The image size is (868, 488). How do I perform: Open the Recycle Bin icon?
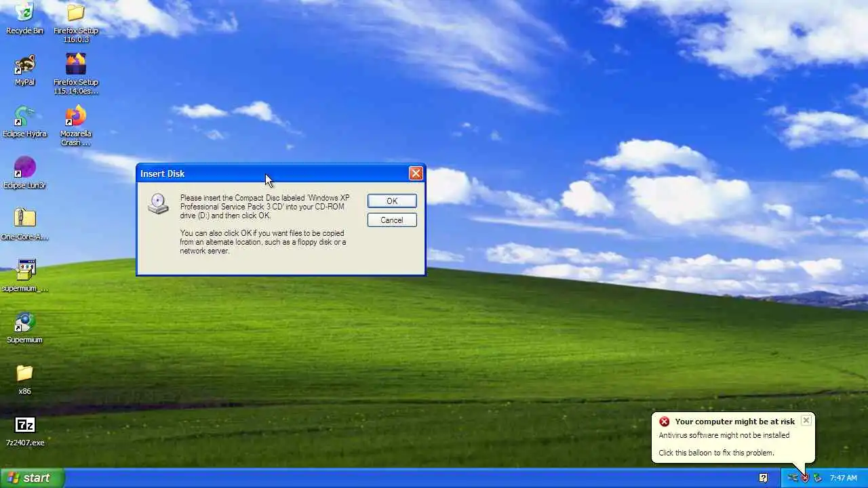24,12
